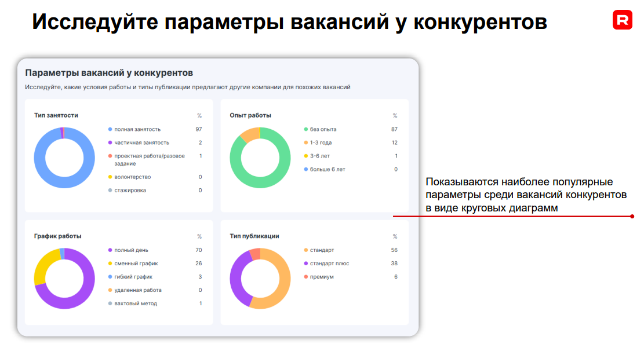Click the value 26 for 'сменный график'

(x=199, y=264)
